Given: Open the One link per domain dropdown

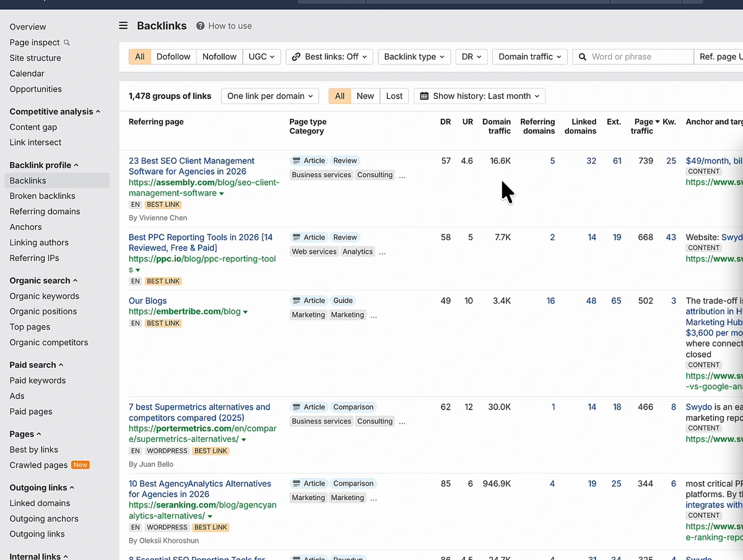Looking at the screenshot, I should tap(270, 96).
